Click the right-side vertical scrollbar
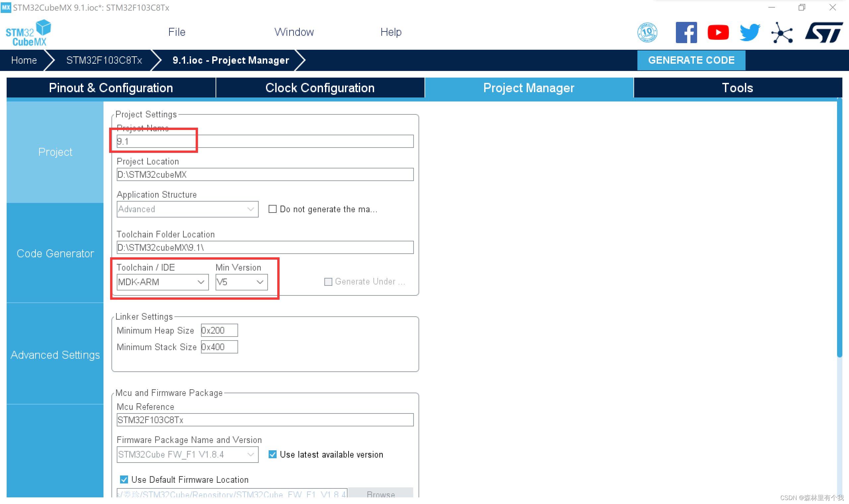 [x=839, y=227]
